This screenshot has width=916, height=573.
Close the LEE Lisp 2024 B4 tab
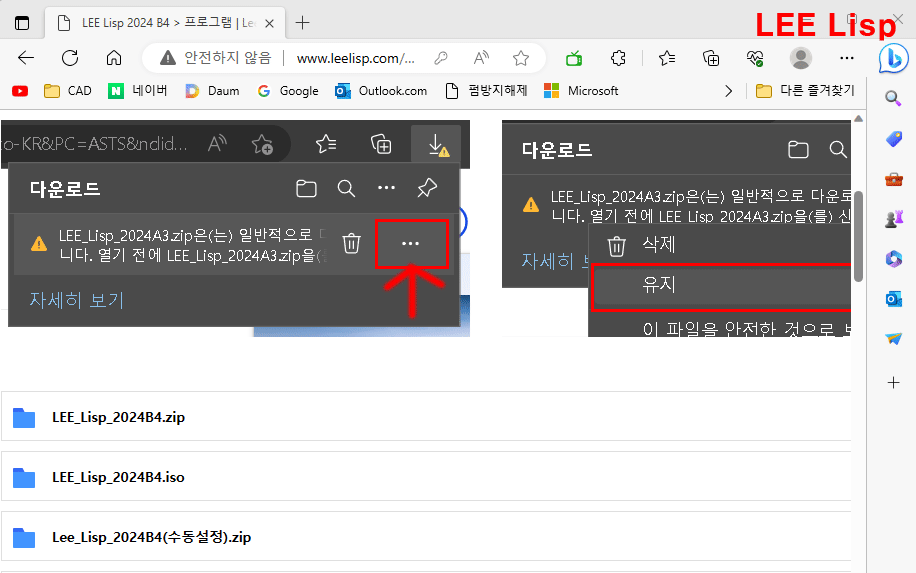269,23
